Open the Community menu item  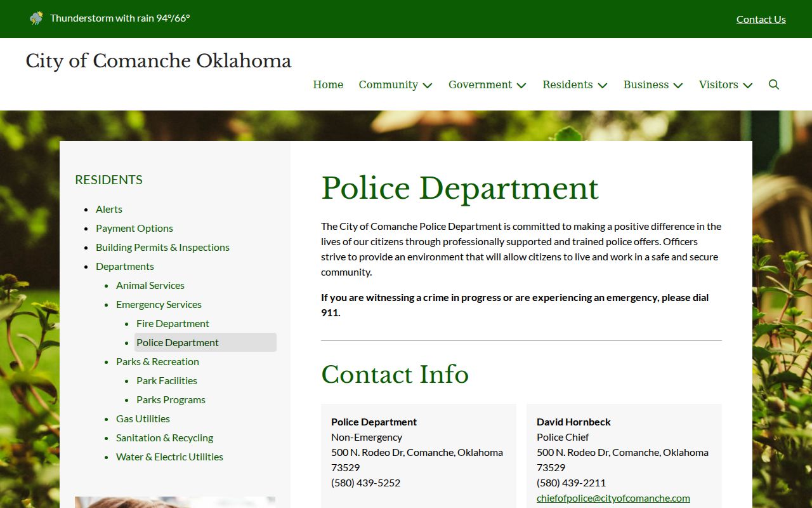(388, 84)
